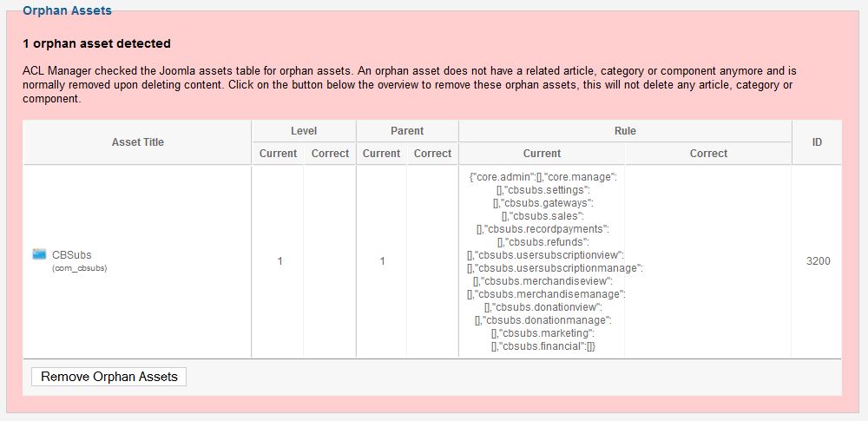Click the ACL Manager description paragraph

pos(410,85)
